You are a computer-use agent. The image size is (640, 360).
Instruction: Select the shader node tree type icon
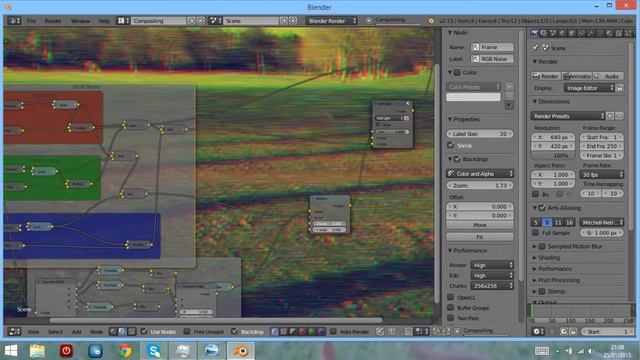tap(113, 332)
